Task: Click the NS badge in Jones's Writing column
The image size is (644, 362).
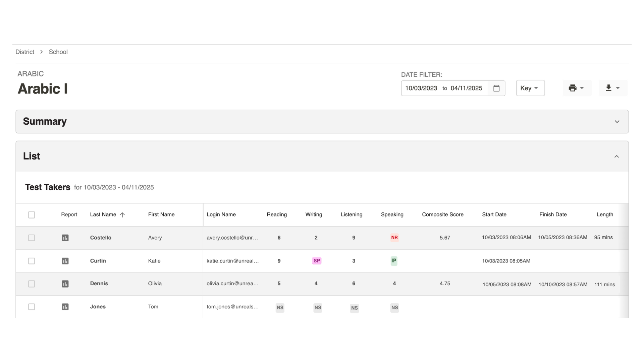Action: (x=318, y=308)
